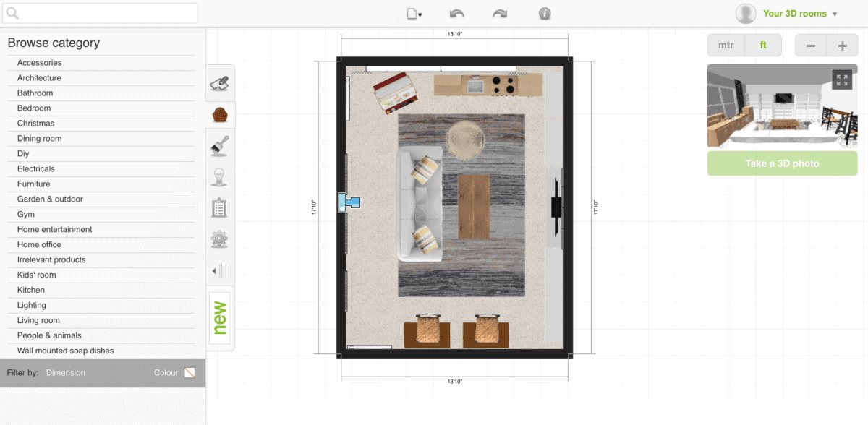Image resolution: width=868 pixels, height=425 pixels.
Task: Select the kitchen counter with hob
Action: coord(488,86)
